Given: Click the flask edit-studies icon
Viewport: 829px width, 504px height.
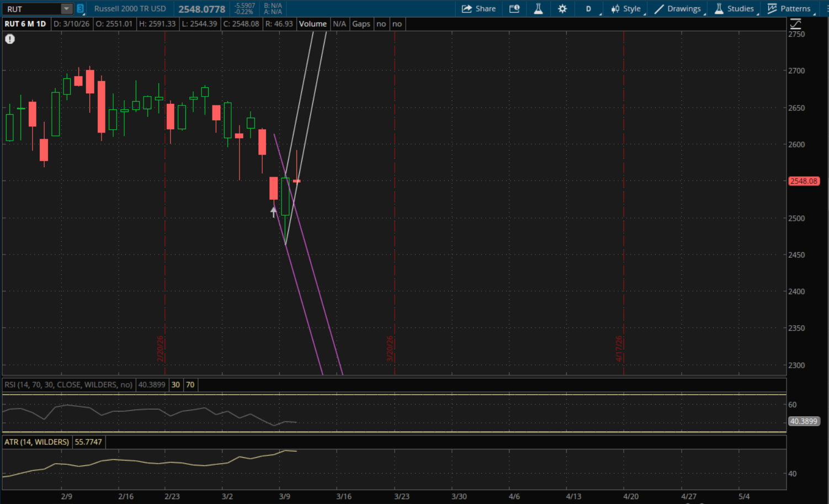Looking at the screenshot, I should click(538, 9).
